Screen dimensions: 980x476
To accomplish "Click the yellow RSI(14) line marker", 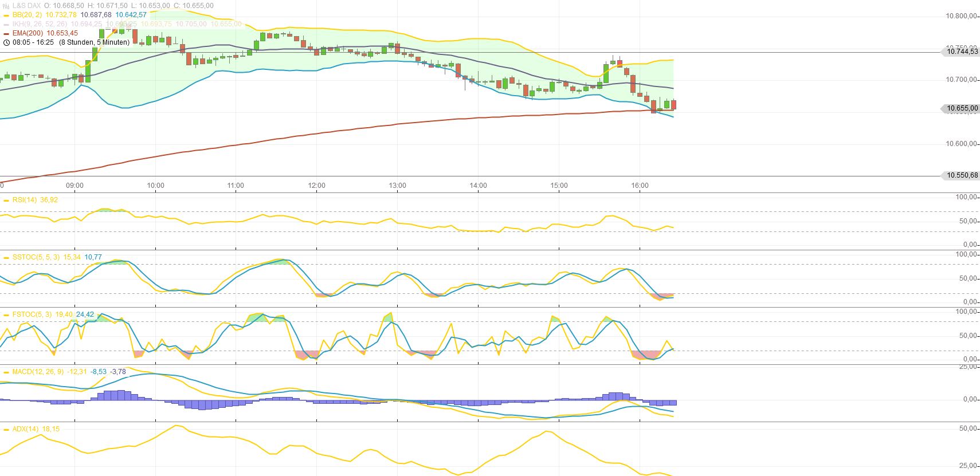I will 6,200.
